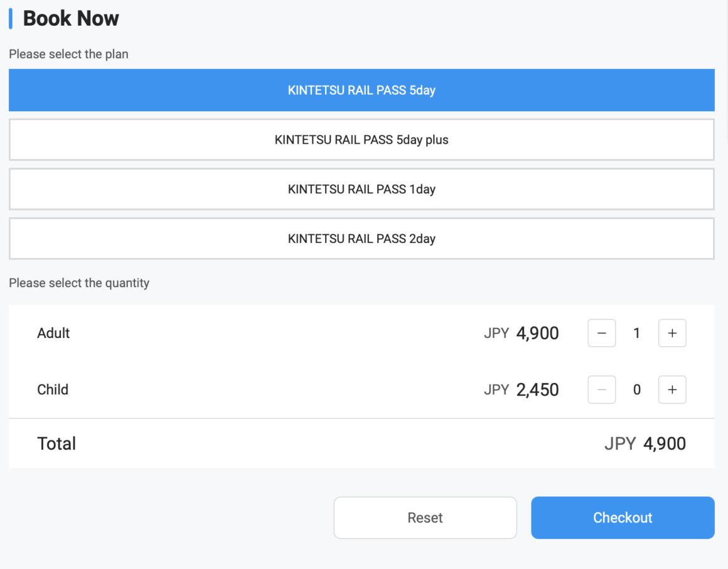Click the Total amount JPY 4,900
The height and width of the screenshot is (569, 728).
(x=645, y=444)
